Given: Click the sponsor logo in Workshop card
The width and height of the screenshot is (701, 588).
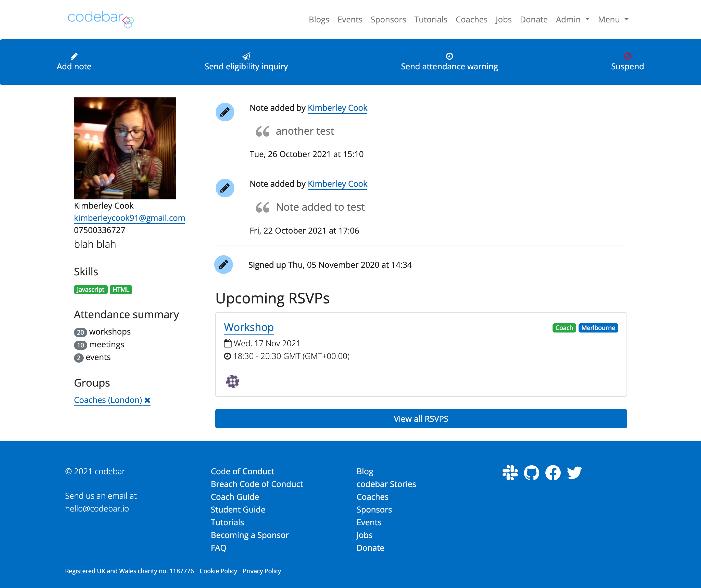Looking at the screenshot, I should coord(233,381).
